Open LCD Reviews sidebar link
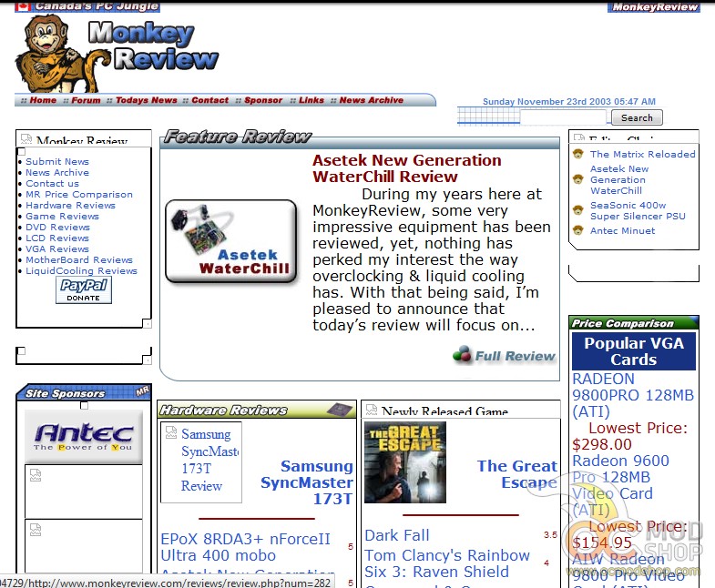The height and width of the screenshot is (588, 715). tap(57, 238)
